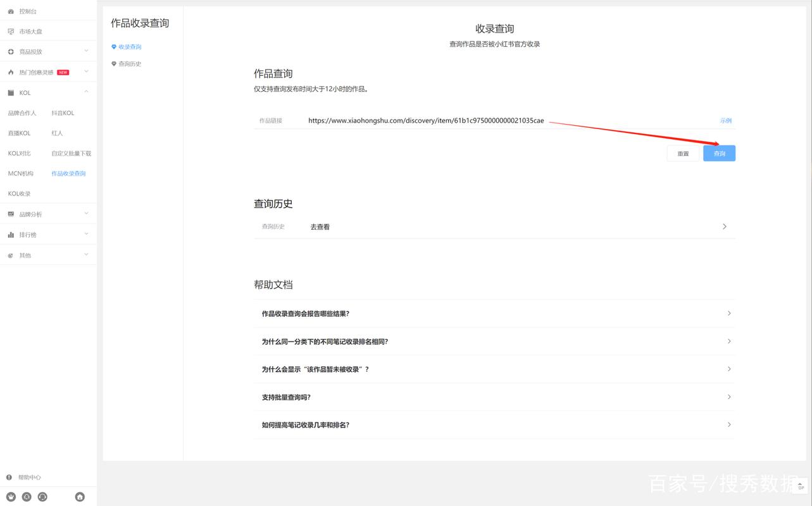Click the crown VIP icon in bottom bar
This screenshot has width=812, height=506.
(x=11, y=497)
